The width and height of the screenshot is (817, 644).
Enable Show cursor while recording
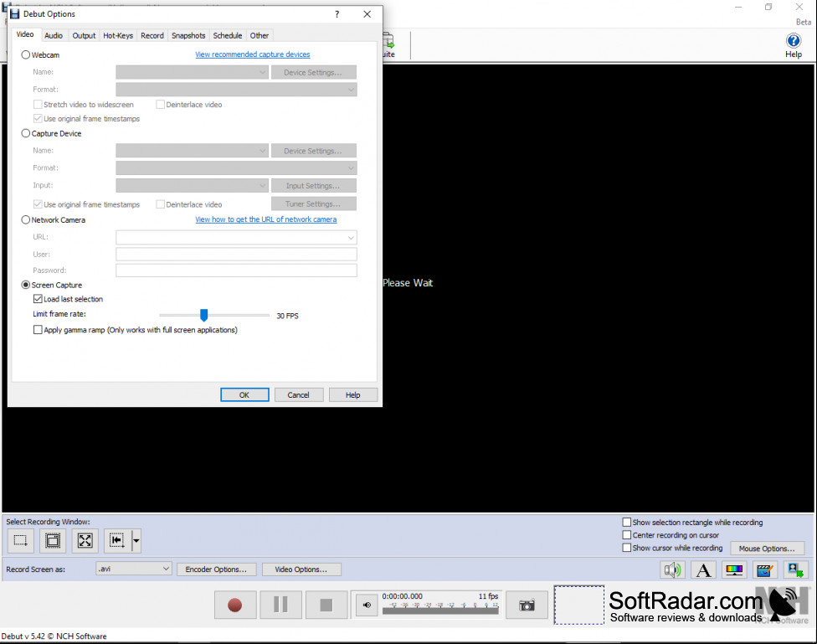coord(627,548)
